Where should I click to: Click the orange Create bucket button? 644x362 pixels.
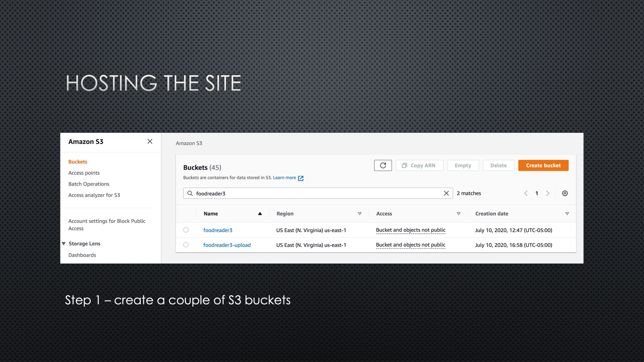tap(543, 165)
